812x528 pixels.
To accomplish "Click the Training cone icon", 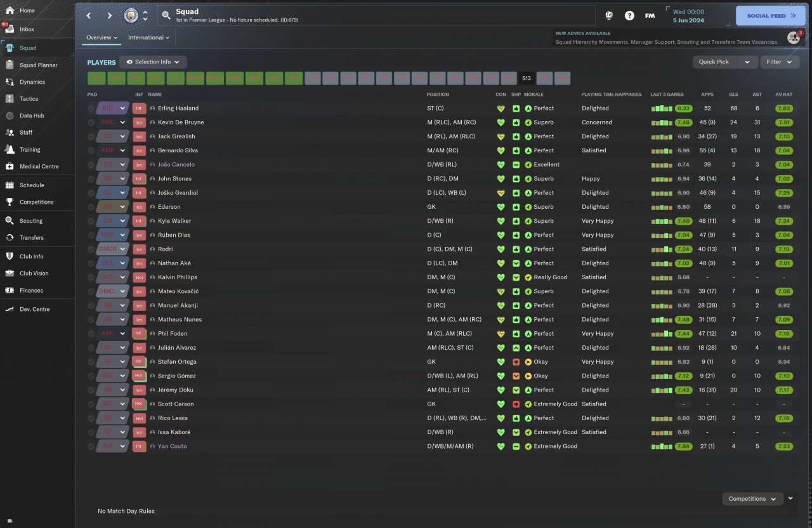I will tap(10, 150).
